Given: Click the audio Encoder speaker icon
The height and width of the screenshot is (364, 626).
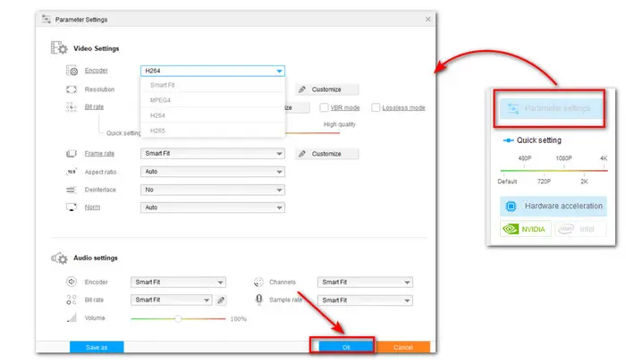Looking at the screenshot, I should pyautogui.click(x=72, y=282).
